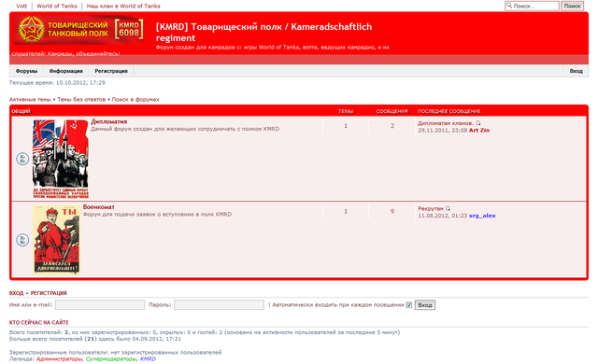Open the World of Tanks top link
This screenshot has height=364, width=598.
click(x=57, y=7)
